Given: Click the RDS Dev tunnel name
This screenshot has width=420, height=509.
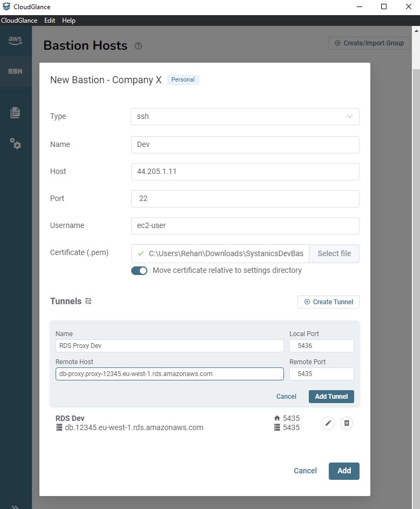Looking at the screenshot, I should (x=70, y=418).
